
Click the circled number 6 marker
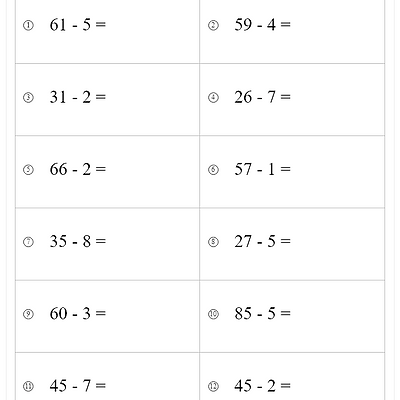pyautogui.click(x=213, y=170)
